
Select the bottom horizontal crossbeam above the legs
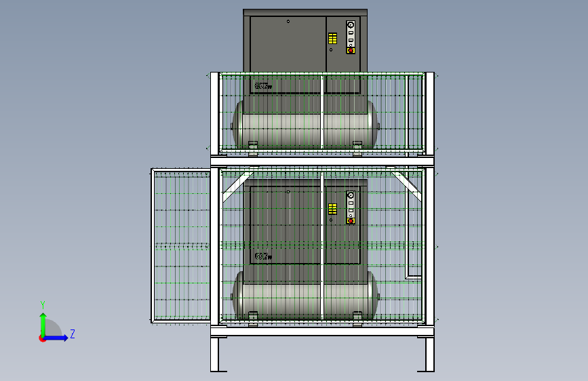click(323, 332)
